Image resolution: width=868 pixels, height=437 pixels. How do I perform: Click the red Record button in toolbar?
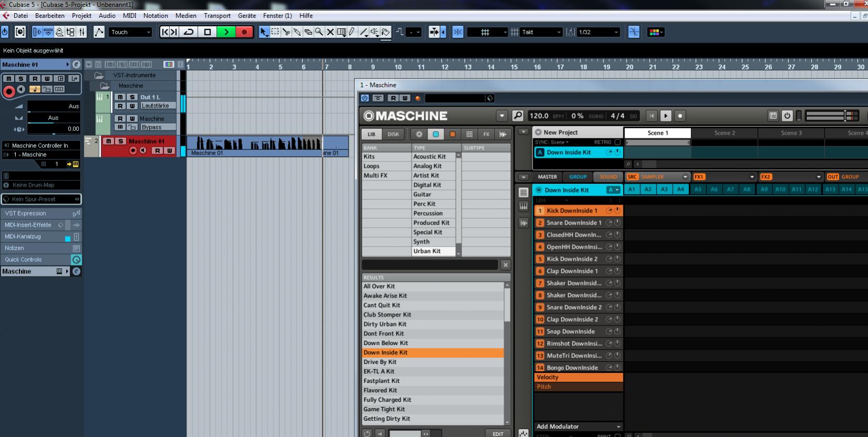coord(244,32)
